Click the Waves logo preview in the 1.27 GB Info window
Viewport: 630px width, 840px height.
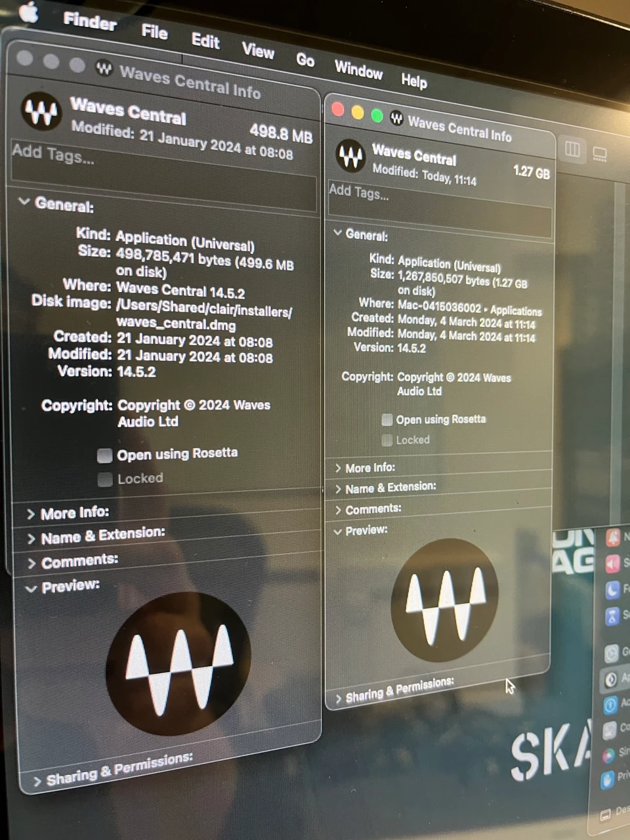point(445,599)
